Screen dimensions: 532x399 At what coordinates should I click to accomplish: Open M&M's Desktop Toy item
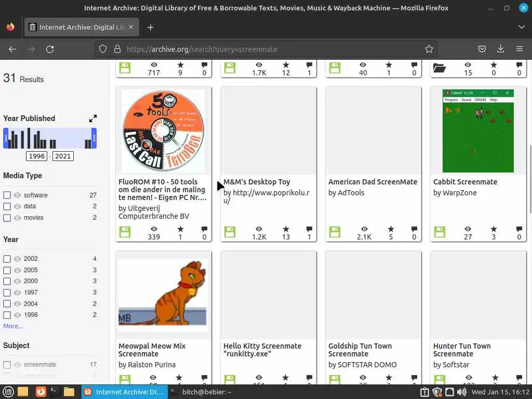257,182
